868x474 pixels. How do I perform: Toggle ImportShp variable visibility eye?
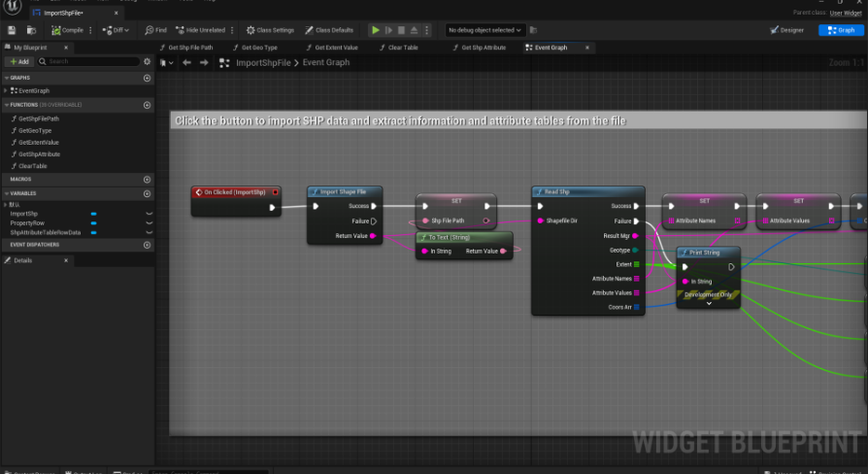[149, 214]
